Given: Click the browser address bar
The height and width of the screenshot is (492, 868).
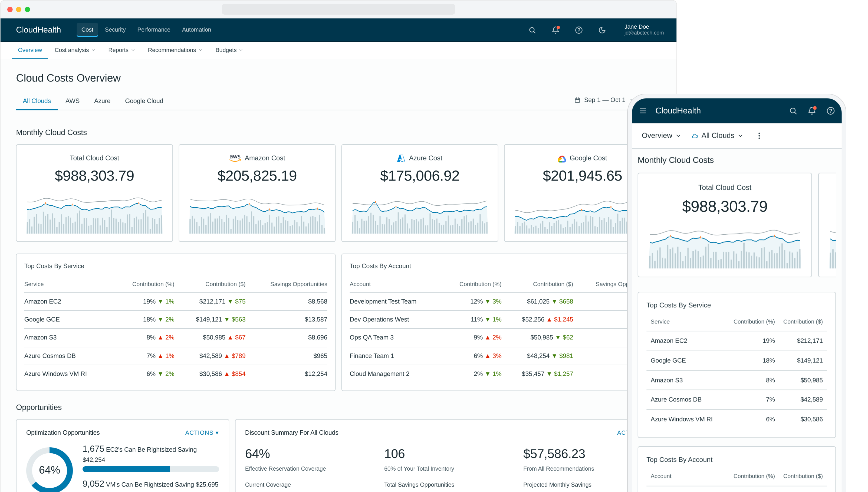Looking at the screenshot, I should [x=338, y=9].
